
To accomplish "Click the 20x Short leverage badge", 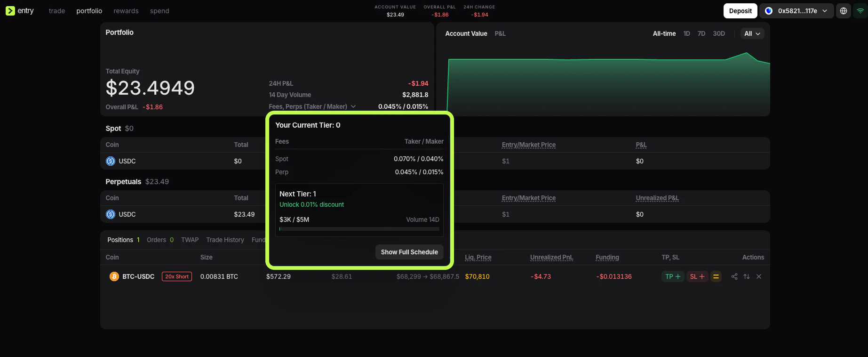I will pyautogui.click(x=177, y=276).
